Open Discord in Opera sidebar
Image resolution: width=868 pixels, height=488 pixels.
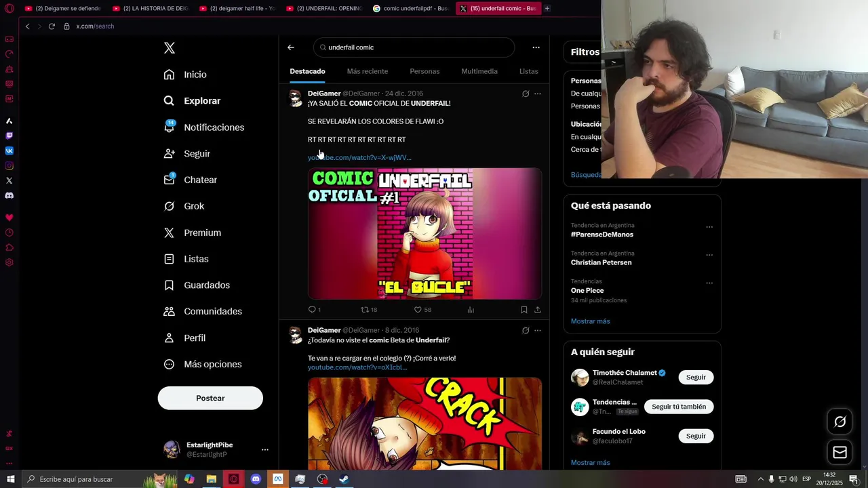(9, 195)
